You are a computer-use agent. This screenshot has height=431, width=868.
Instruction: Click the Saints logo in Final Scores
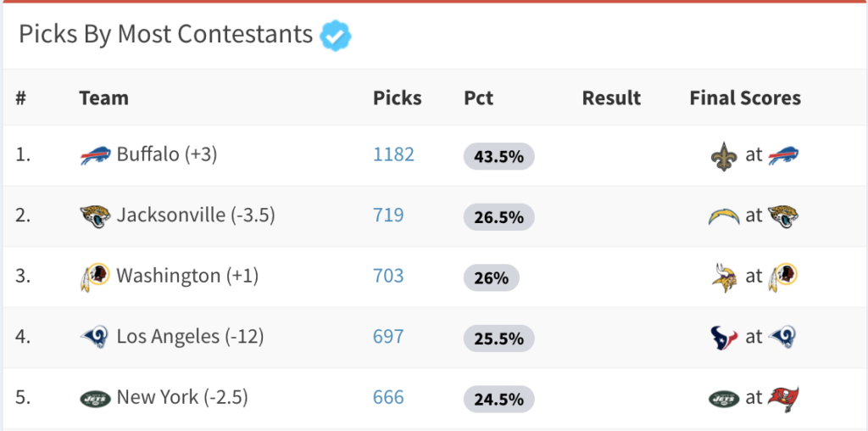(x=724, y=156)
